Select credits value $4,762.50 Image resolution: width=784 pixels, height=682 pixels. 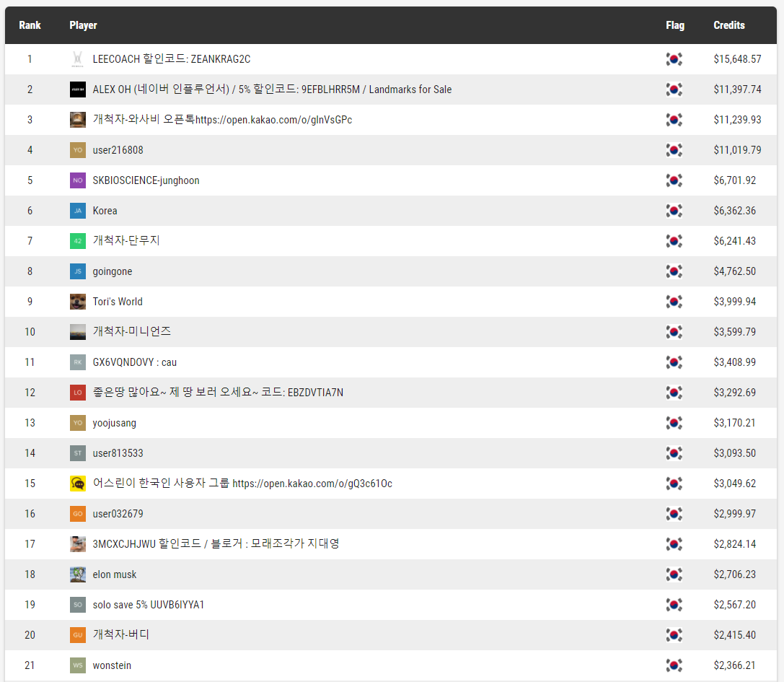point(735,271)
